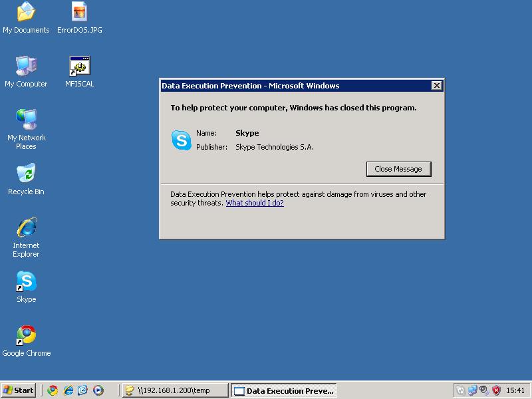The image size is (532, 399).
Task: Launch Chrome from Quick Launch bar
Action: pyautogui.click(x=53, y=390)
